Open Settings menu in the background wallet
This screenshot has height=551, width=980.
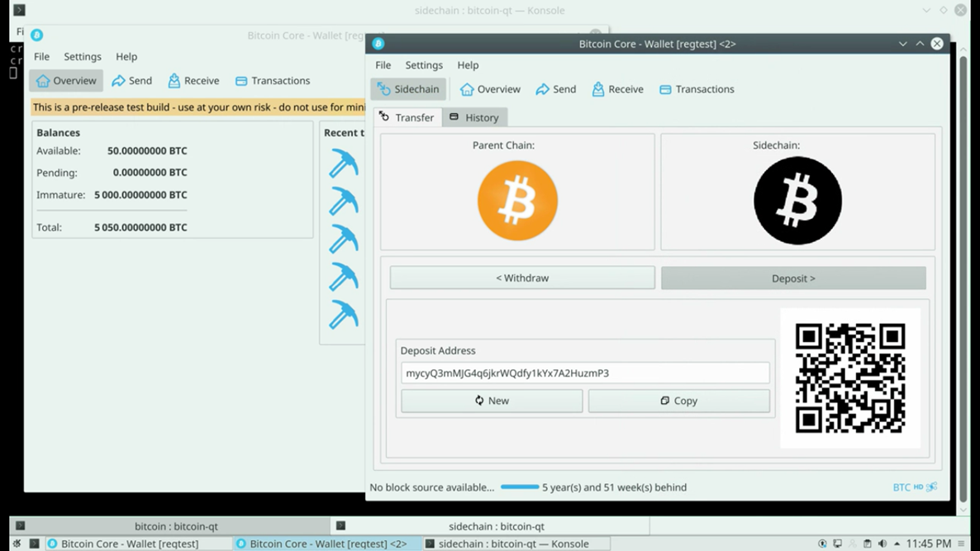click(x=83, y=56)
